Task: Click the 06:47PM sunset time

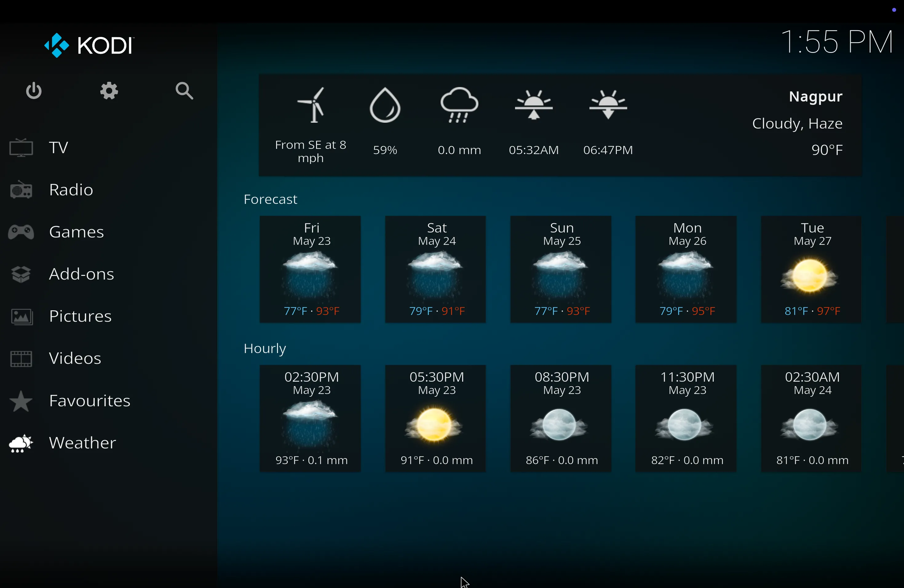Action: [608, 150]
